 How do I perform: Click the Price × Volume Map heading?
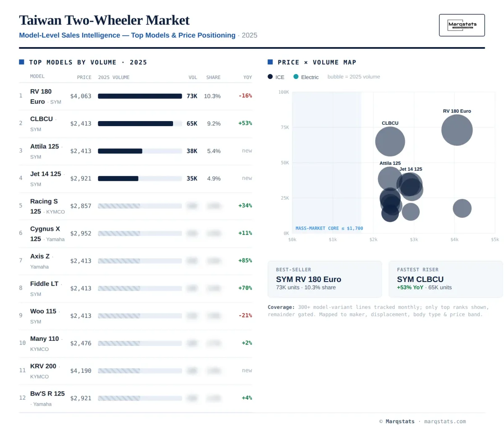pyautogui.click(x=317, y=62)
